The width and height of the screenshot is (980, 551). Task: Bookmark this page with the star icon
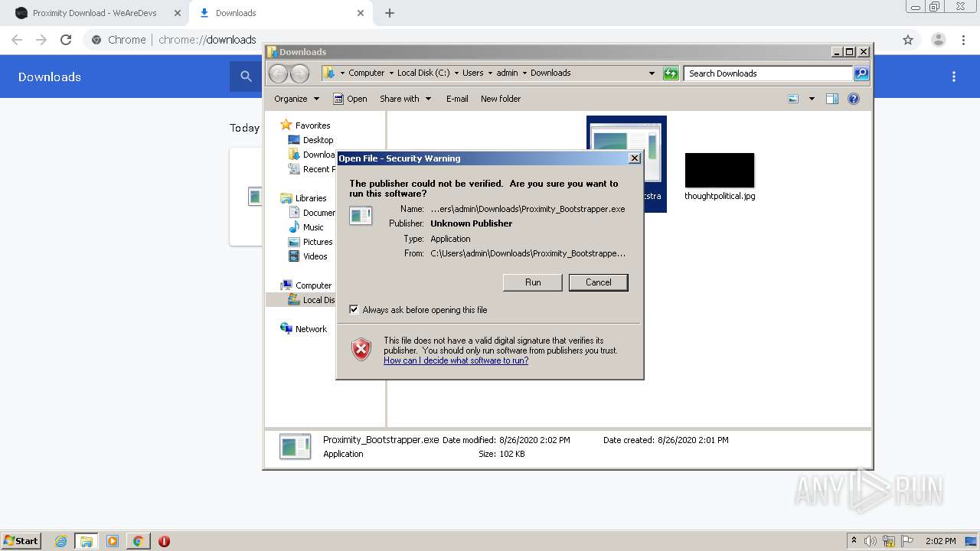pyautogui.click(x=908, y=40)
